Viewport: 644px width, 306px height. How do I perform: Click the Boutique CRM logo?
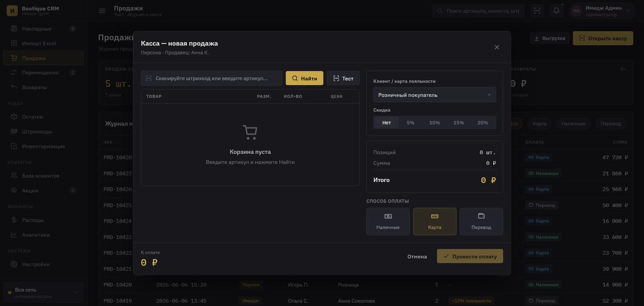12,11
